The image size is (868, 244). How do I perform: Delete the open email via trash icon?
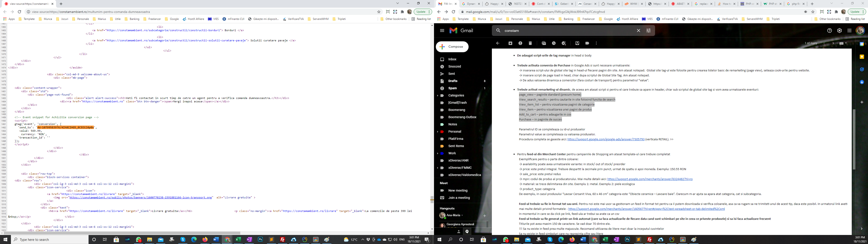point(530,43)
